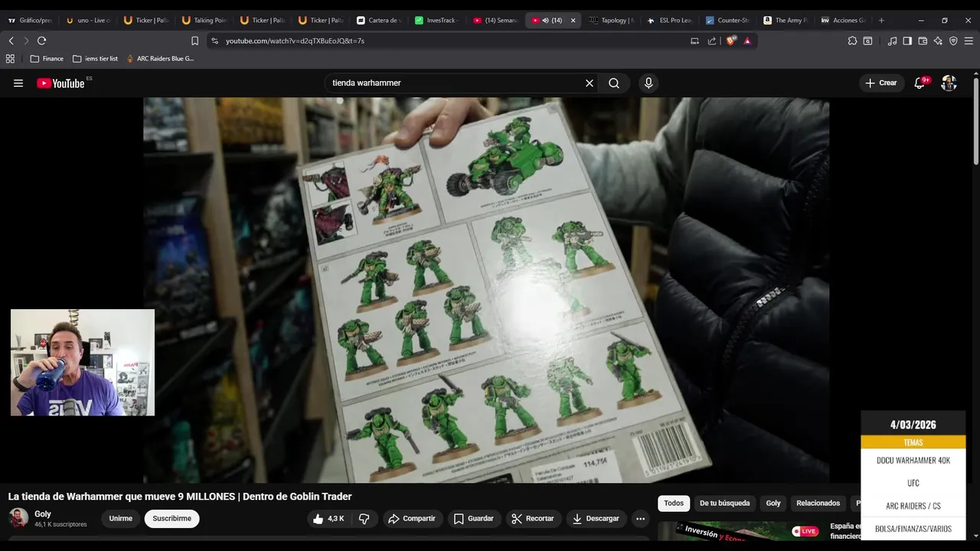Click the ARC RAIDERS / CS overlay text
Screen dimensions: 980x551
[913, 506]
